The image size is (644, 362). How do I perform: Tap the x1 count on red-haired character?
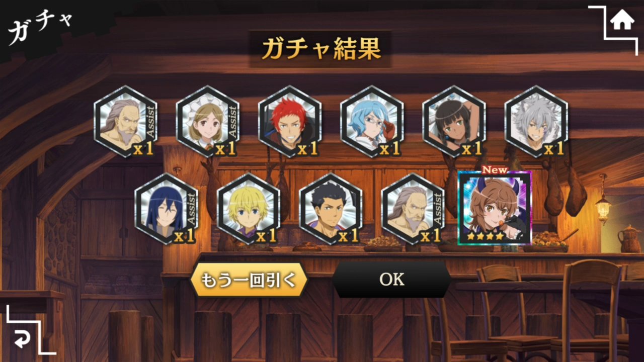coord(307,149)
